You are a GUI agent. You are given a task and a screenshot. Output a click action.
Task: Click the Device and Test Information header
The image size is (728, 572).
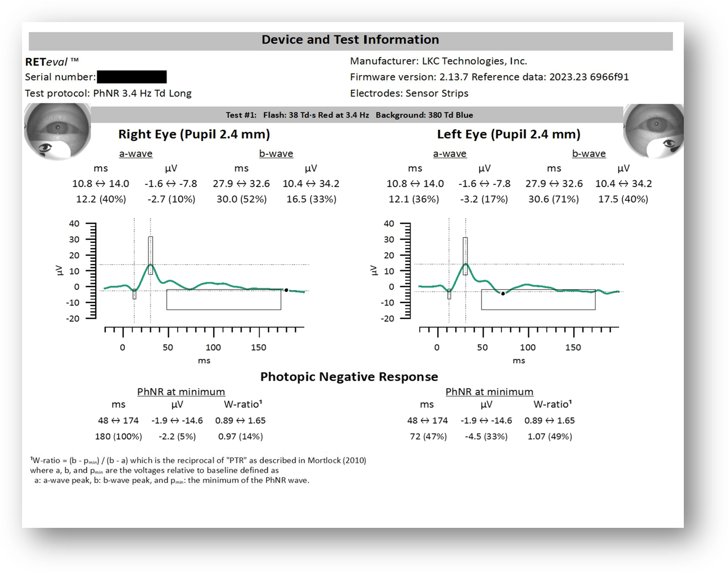coord(350,40)
